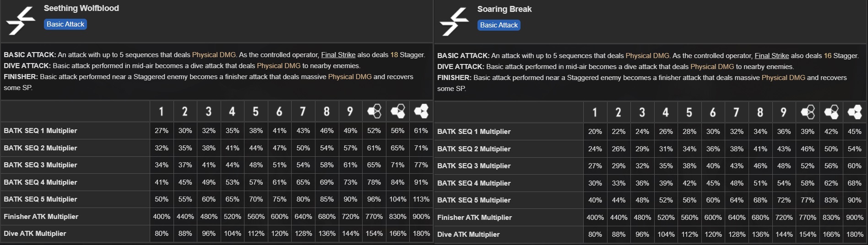The height and width of the screenshot is (245, 868).
Task: Select level 4 column in Soaring Break table
Action: click(x=666, y=112)
